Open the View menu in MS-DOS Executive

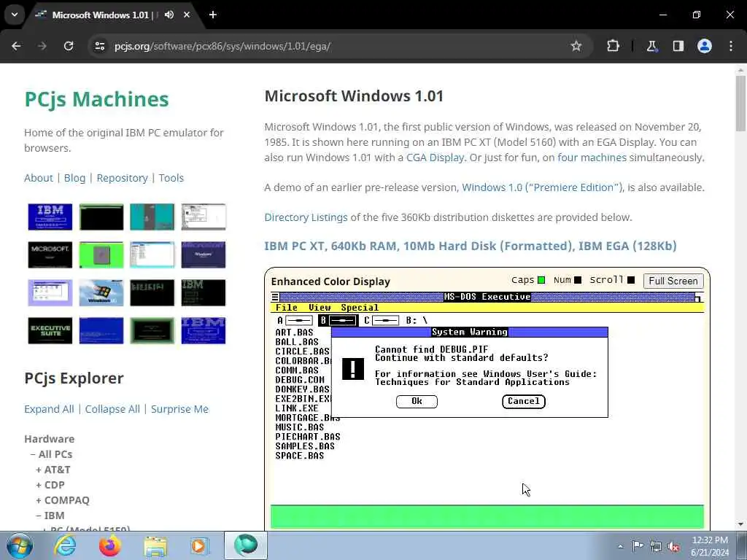click(320, 308)
